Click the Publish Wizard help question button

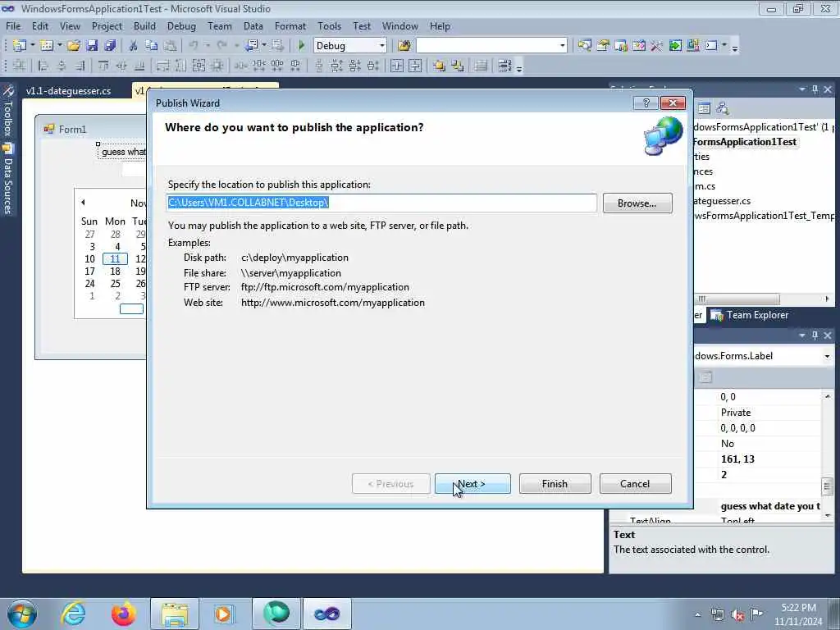646,103
